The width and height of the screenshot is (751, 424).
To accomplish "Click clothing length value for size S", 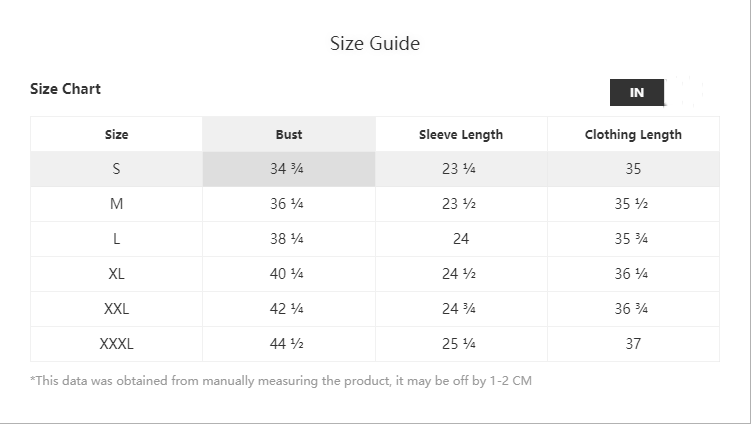I will point(633,169).
